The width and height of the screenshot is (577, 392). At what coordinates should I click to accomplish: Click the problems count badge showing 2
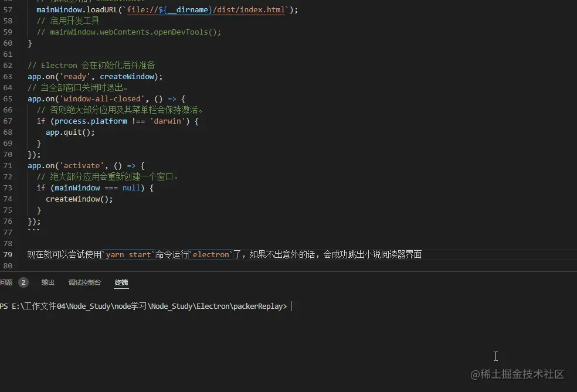pos(22,282)
